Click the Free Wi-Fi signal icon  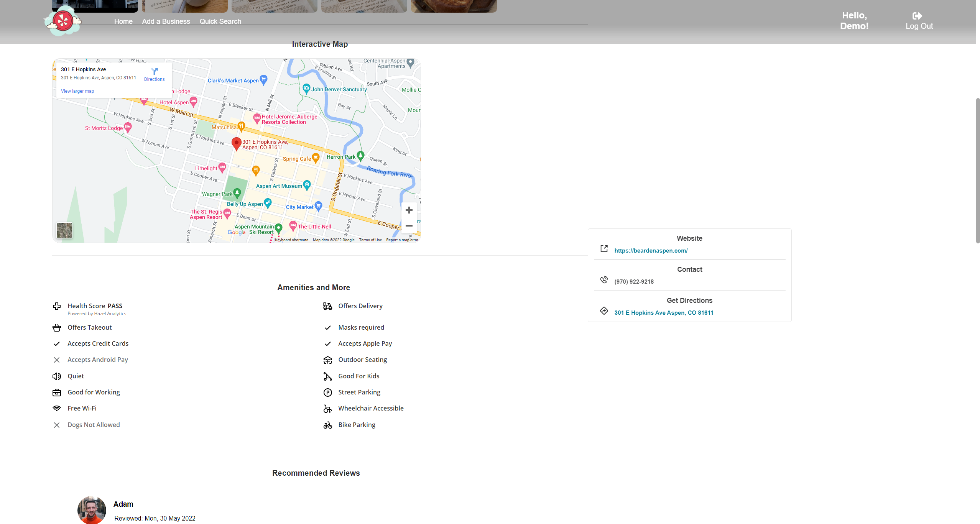point(57,409)
